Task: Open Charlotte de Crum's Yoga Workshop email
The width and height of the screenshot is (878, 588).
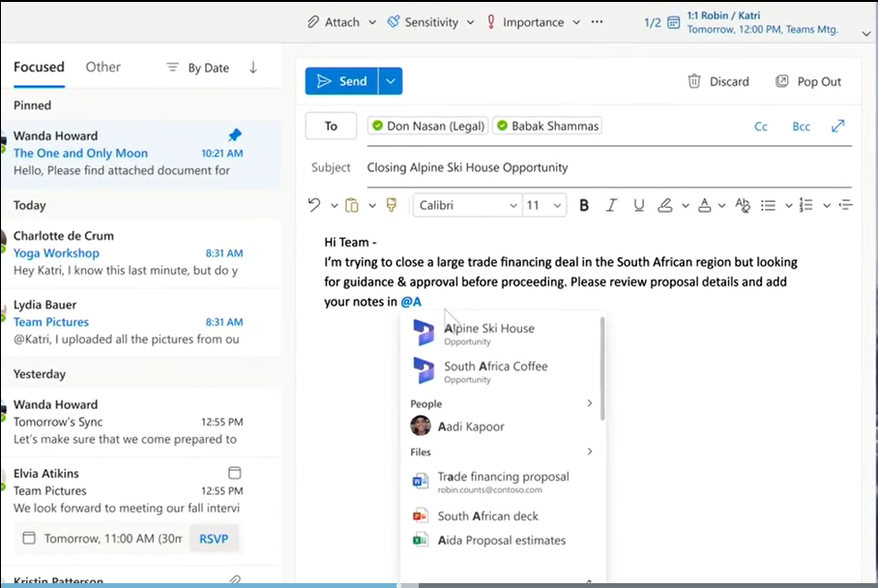Action: tap(140, 253)
